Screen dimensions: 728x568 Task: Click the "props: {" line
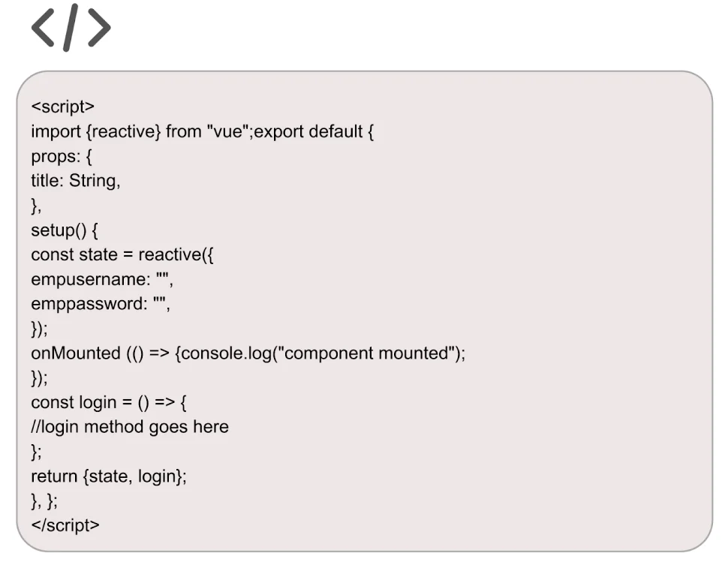(x=62, y=157)
